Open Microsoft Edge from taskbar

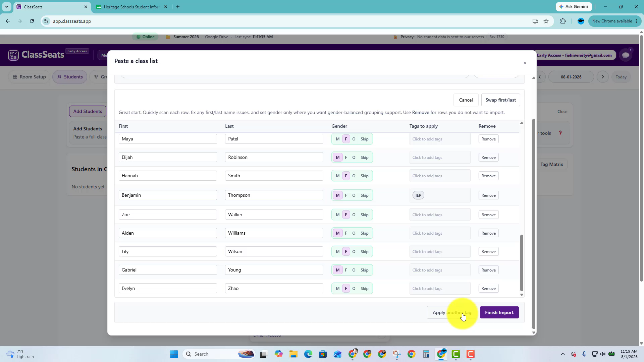[308, 354]
